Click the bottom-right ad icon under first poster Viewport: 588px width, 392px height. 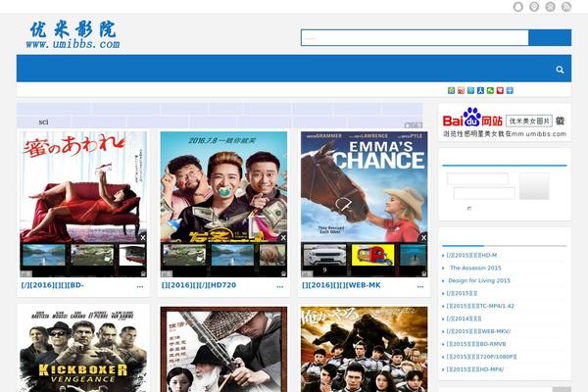coord(143,273)
